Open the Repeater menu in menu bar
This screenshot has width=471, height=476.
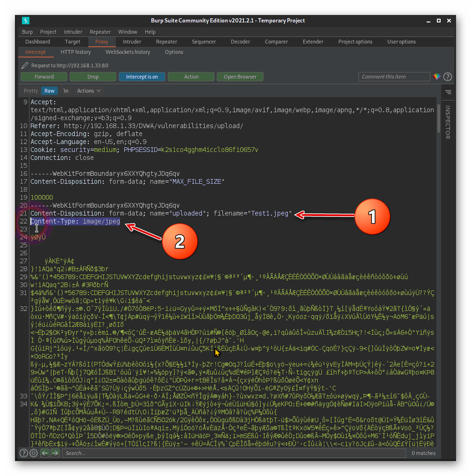(100, 32)
